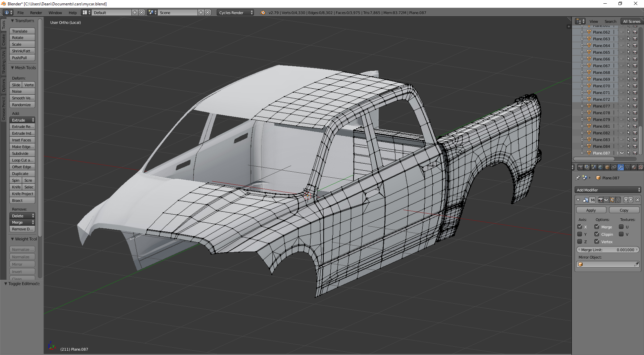
Task: Open the Add Modifier dropdown
Action: tap(608, 190)
